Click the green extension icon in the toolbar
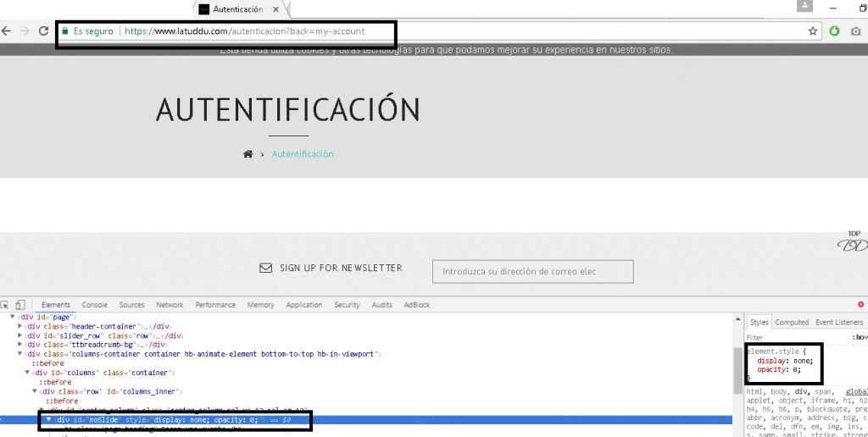This screenshot has width=868, height=437. point(834,31)
